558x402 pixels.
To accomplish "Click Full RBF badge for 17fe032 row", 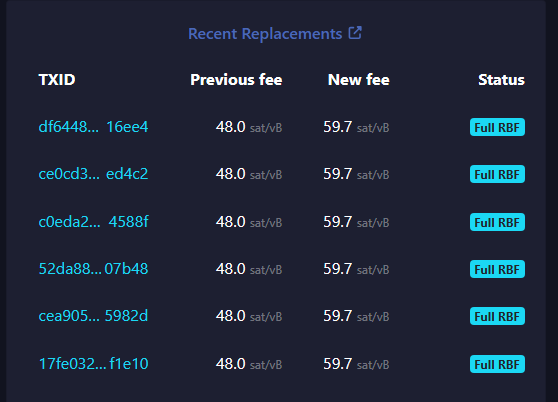I will (x=497, y=364).
